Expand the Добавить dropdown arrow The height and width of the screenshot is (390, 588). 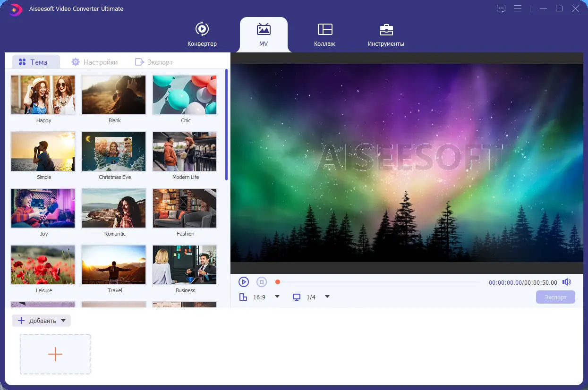63,321
